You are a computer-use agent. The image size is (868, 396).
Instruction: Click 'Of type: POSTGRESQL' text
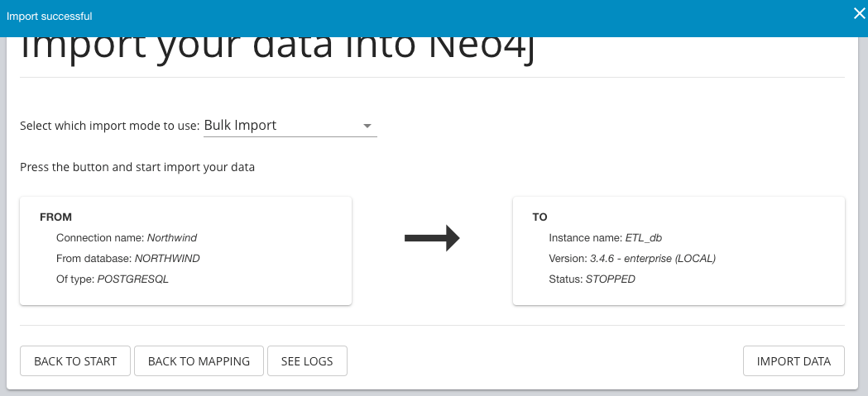pos(113,279)
